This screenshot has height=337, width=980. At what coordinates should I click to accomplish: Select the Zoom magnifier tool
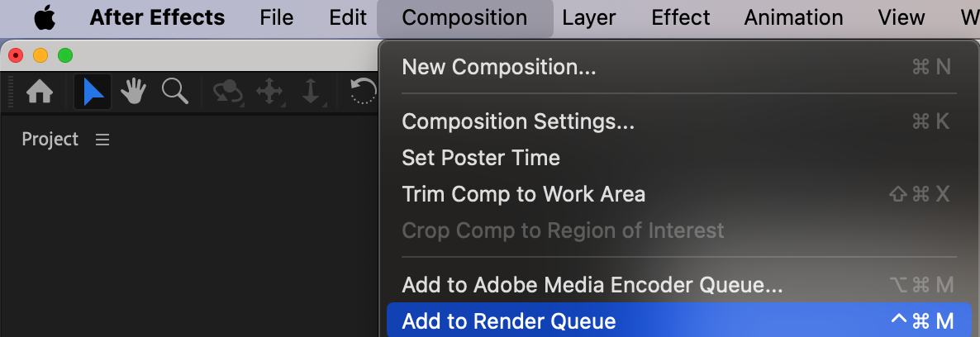click(175, 91)
